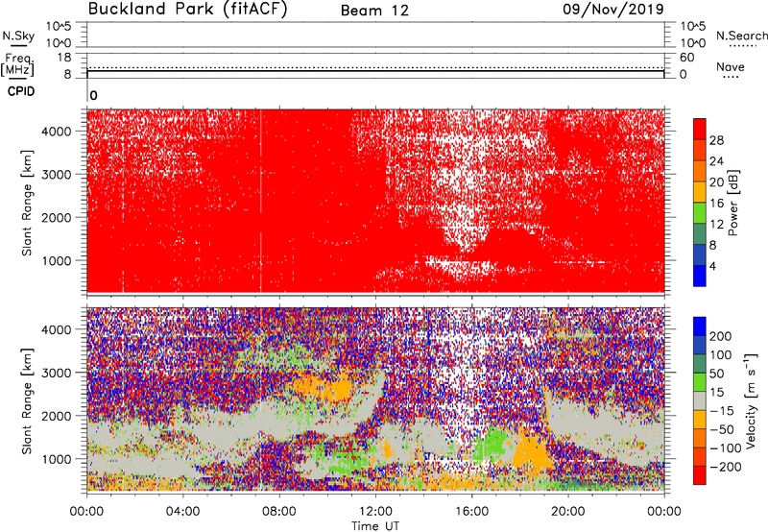Image resolution: width=768 pixels, height=532 pixels.
Task: Click the power panel 'Slant Range [km]' label
Action: click(27, 203)
